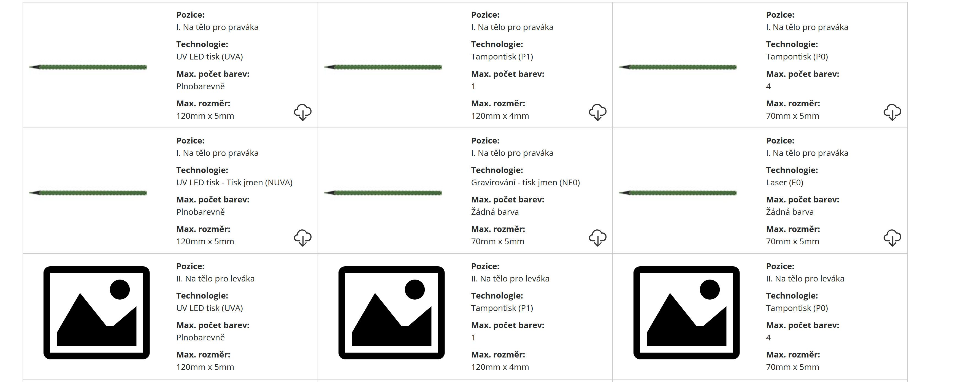
Task: Click "Žádná barva" in the Laser (E0) card
Action: tap(790, 212)
